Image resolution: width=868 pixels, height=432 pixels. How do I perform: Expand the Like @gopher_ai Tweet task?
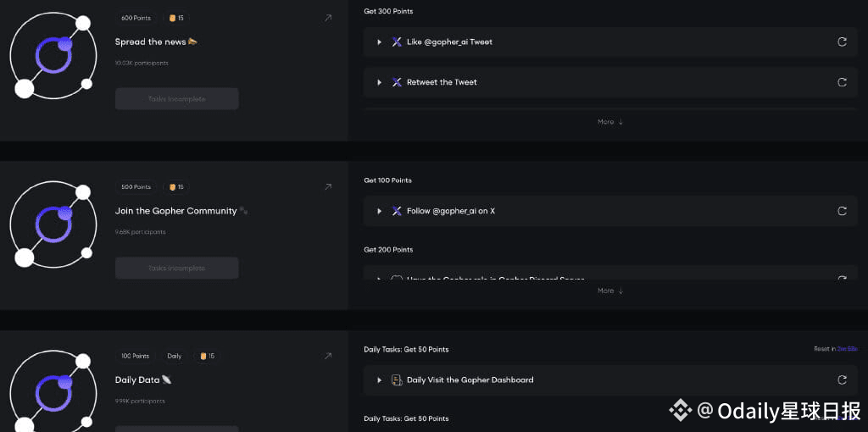pyautogui.click(x=379, y=42)
